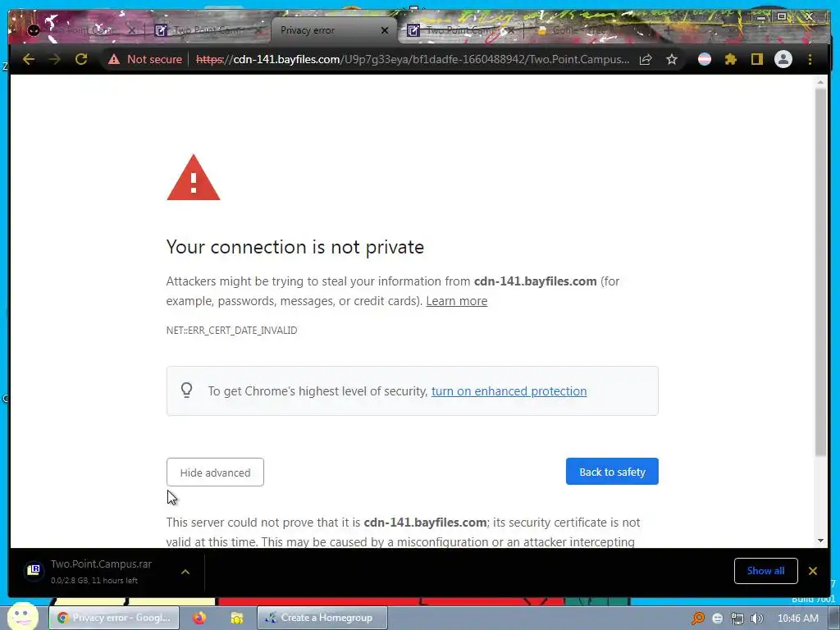Click the striped extension icon in toolbar

click(x=705, y=59)
